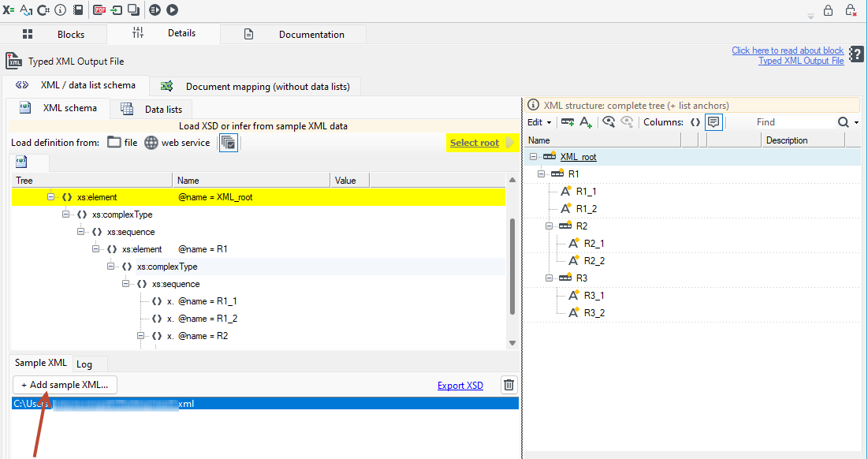The width and height of the screenshot is (868, 459).
Task: Click the trash delete icon beside Export XSD
Action: (x=509, y=385)
